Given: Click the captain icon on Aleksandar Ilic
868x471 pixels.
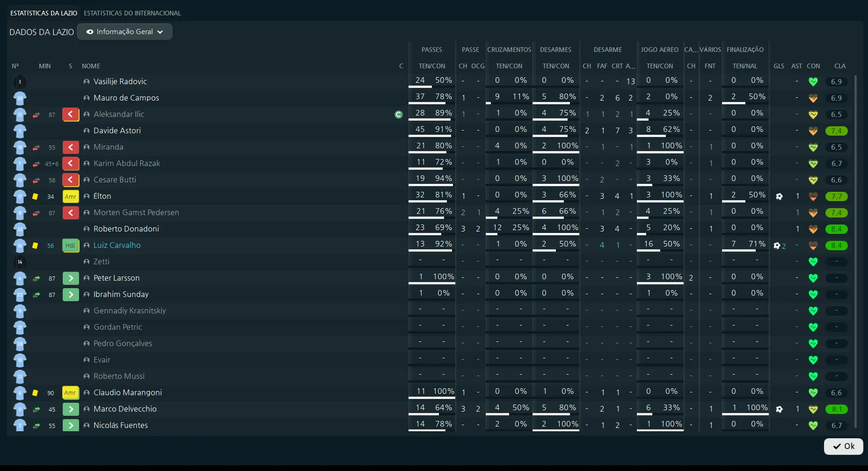Looking at the screenshot, I should click(399, 115).
